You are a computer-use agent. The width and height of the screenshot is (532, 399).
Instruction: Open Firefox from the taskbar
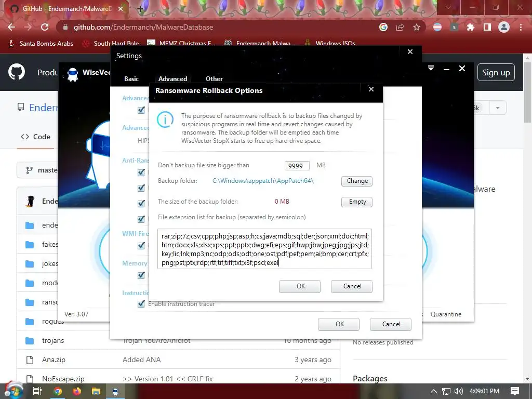[77, 391]
